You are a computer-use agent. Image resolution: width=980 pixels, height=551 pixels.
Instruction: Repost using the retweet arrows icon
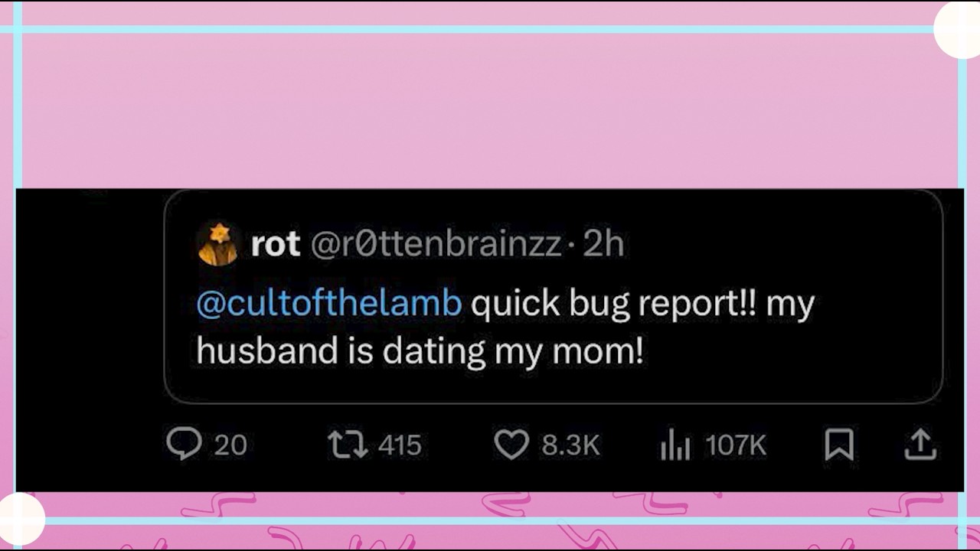(348, 444)
